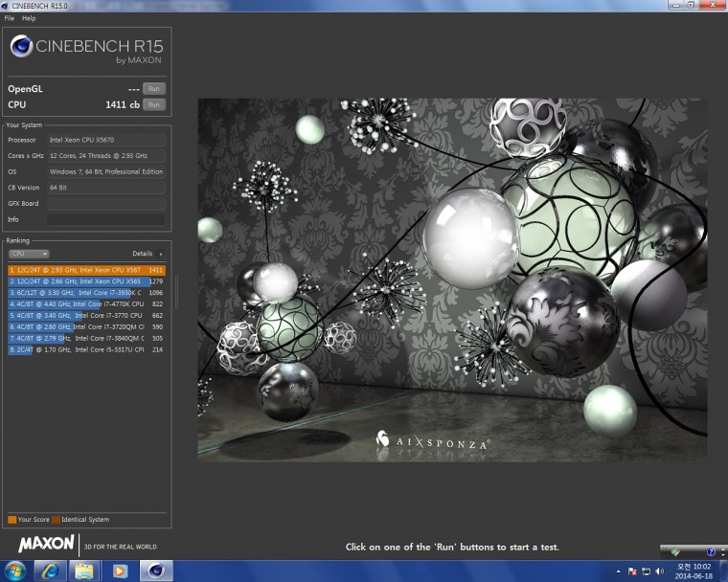Click the volume speaker tray icon
The height and width of the screenshot is (582, 728).
(x=660, y=571)
